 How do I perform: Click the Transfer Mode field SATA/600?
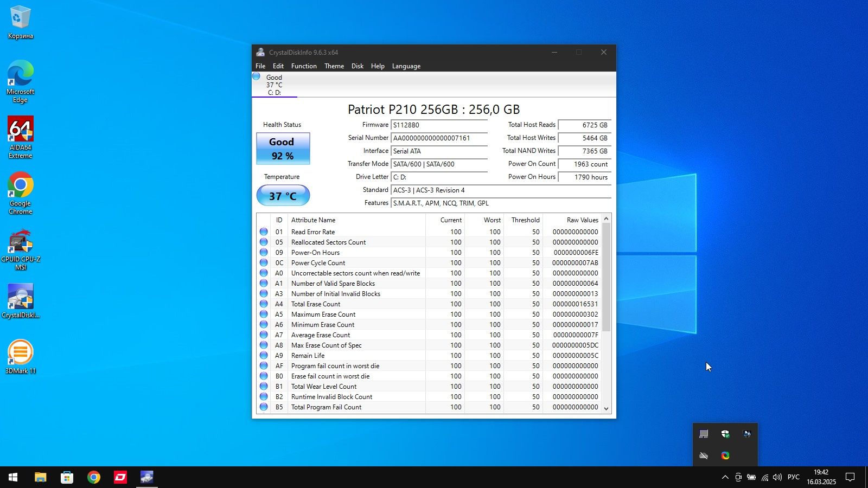[439, 164]
